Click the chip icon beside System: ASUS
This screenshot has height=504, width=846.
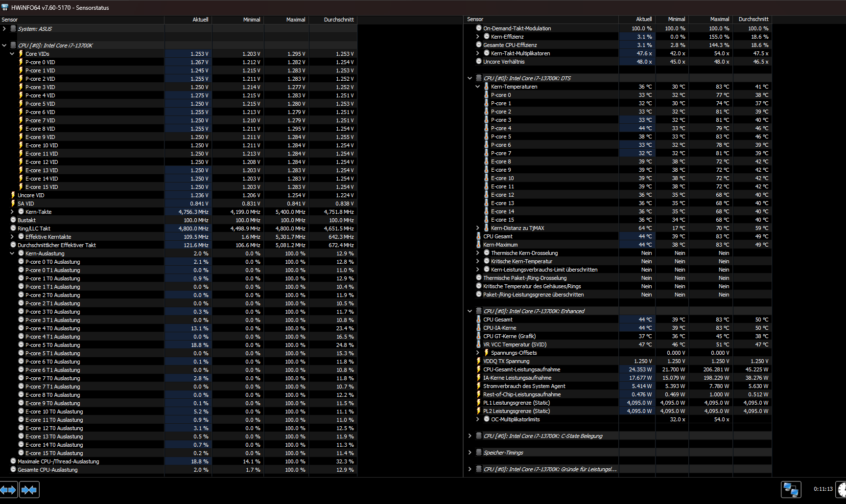tap(13, 29)
